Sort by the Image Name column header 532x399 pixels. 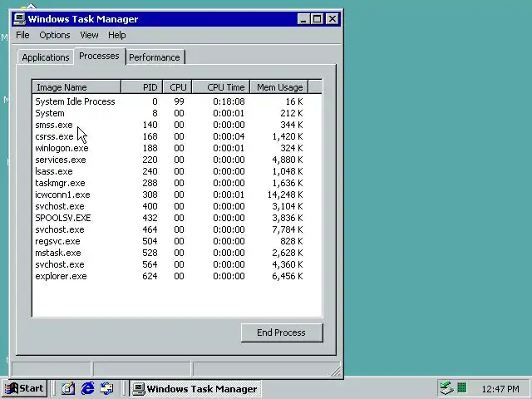click(x=76, y=87)
